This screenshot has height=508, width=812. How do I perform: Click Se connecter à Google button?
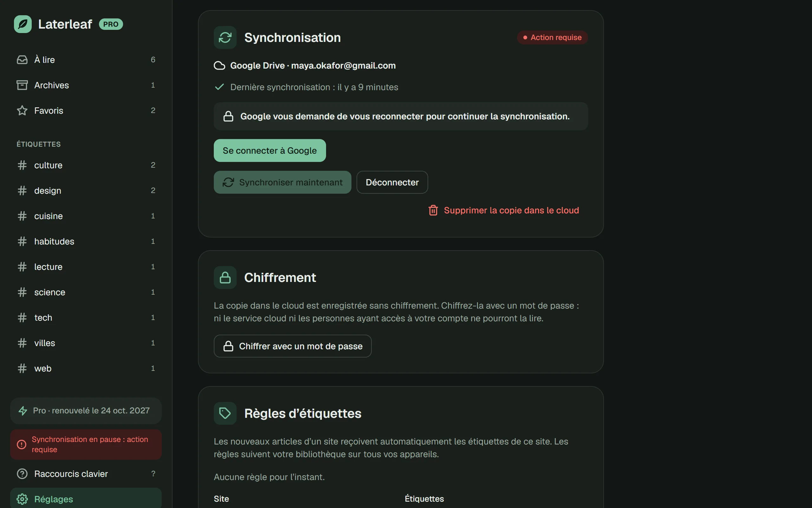click(x=270, y=150)
